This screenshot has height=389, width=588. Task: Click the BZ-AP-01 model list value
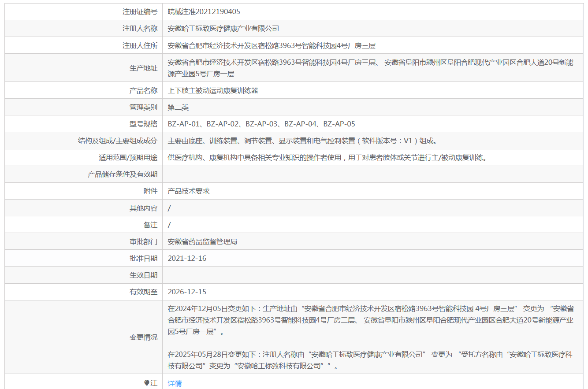[x=261, y=124]
